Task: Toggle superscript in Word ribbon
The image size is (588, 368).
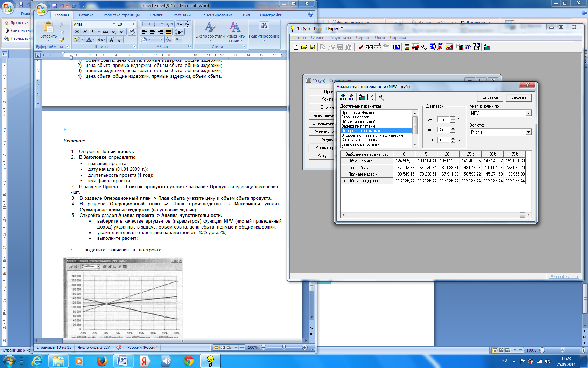Action: point(122,32)
